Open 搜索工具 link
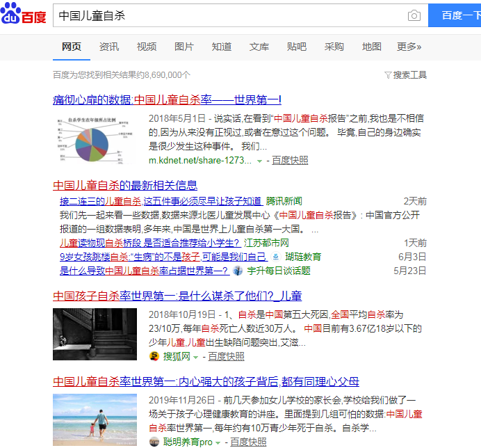Image resolution: width=481 pixels, height=448 pixels. click(x=410, y=75)
